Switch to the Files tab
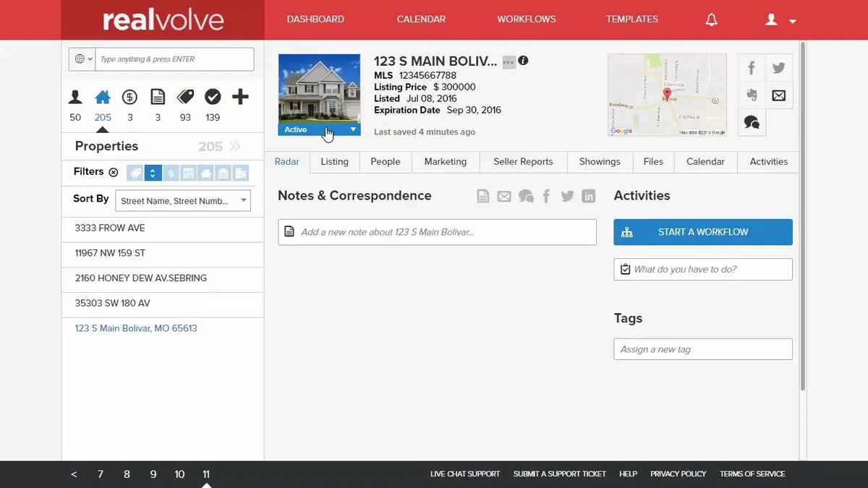 click(x=653, y=162)
